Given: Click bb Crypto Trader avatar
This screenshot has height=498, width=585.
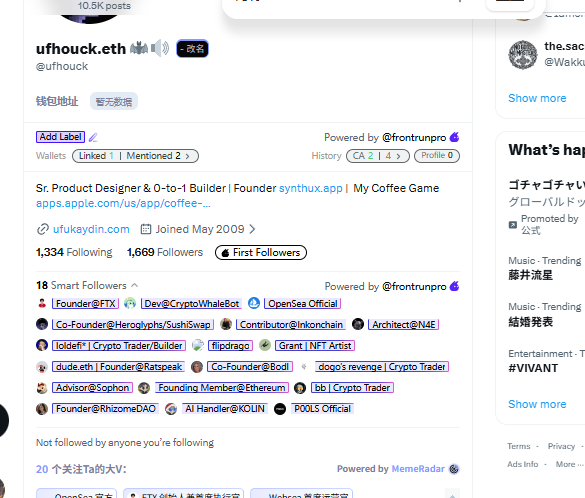Looking at the screenshot, I should point(300,388).
